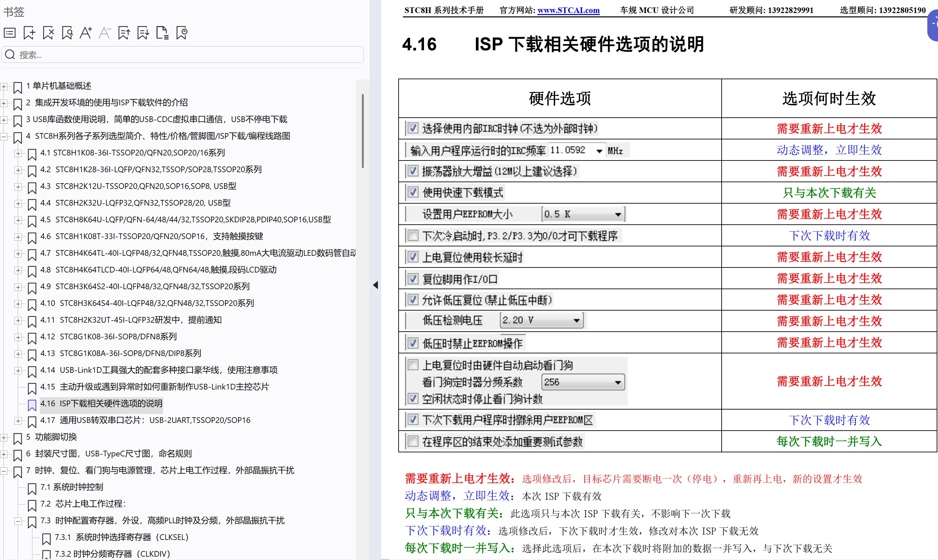Expand the 5 功能脚切换 tree node

click(4, 438)
